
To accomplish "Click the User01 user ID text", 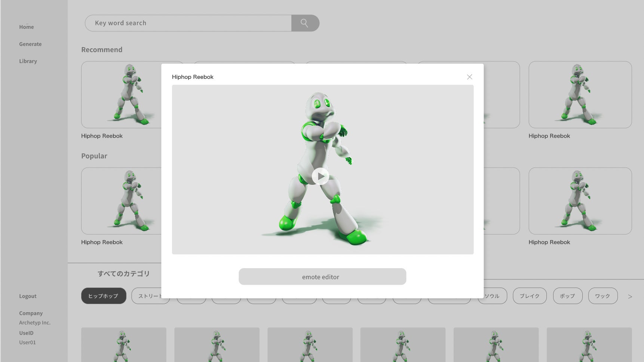I will (28, 343).
